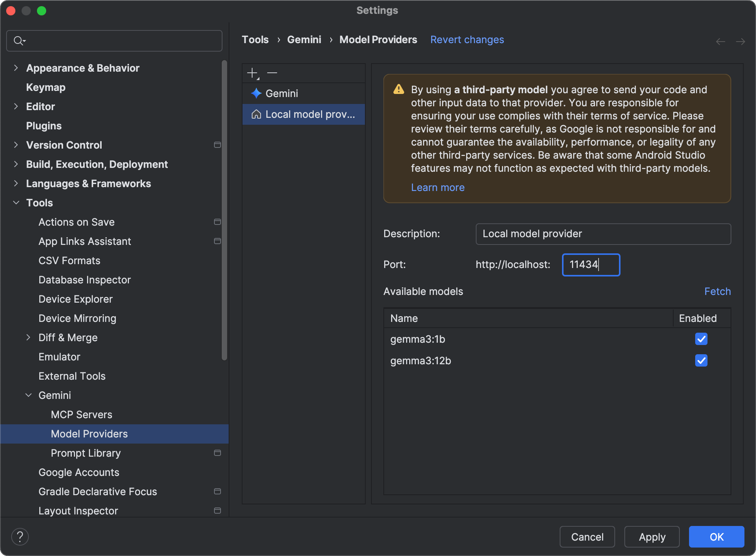Uncheck the gemma3:1b enabled checkbox
This screenshot has height=556, width=756.
(x=701, y=339)
